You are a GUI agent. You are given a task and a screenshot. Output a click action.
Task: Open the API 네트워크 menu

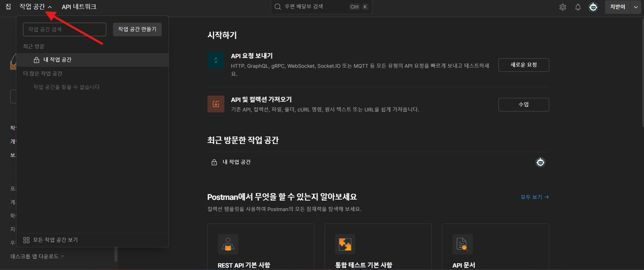[x=79, y=7]
